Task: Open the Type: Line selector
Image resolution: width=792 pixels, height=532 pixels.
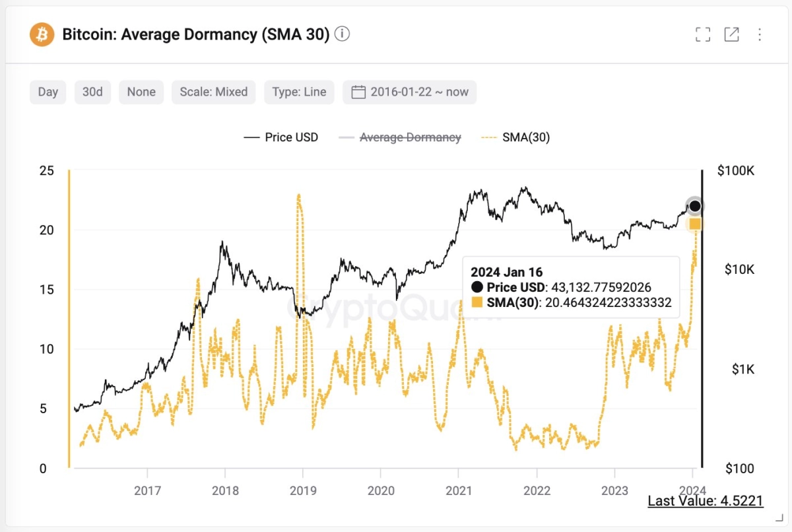Action: [x=299, y=92]
